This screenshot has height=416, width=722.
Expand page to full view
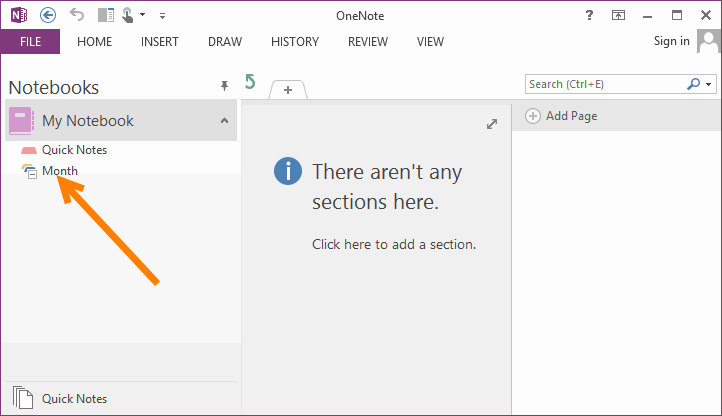(492, 124)
